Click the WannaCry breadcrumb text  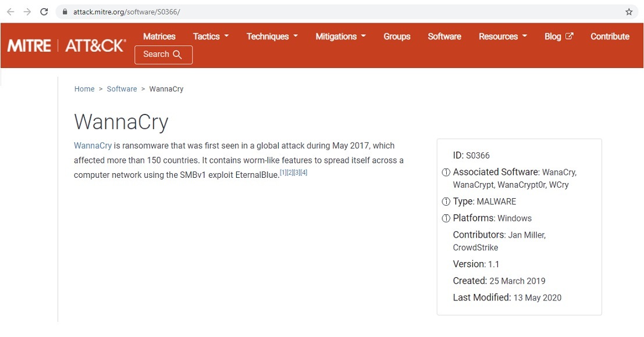click(166, 89)
